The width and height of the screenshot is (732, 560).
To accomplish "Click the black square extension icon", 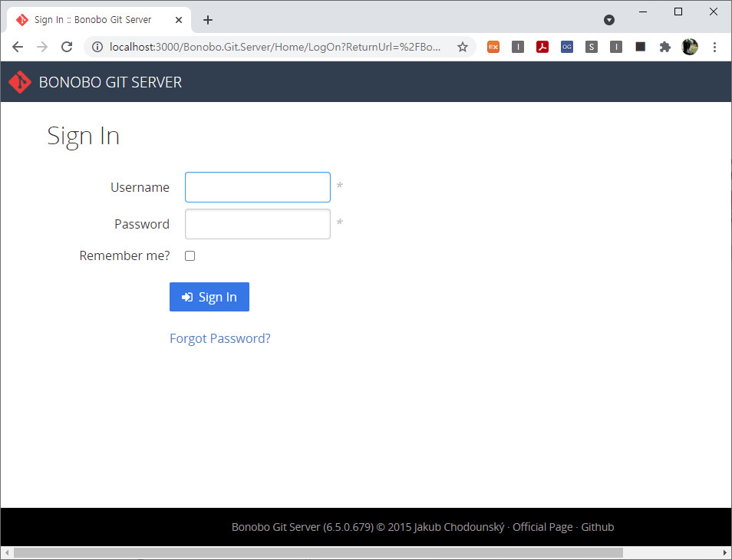I will click(641, 47).
